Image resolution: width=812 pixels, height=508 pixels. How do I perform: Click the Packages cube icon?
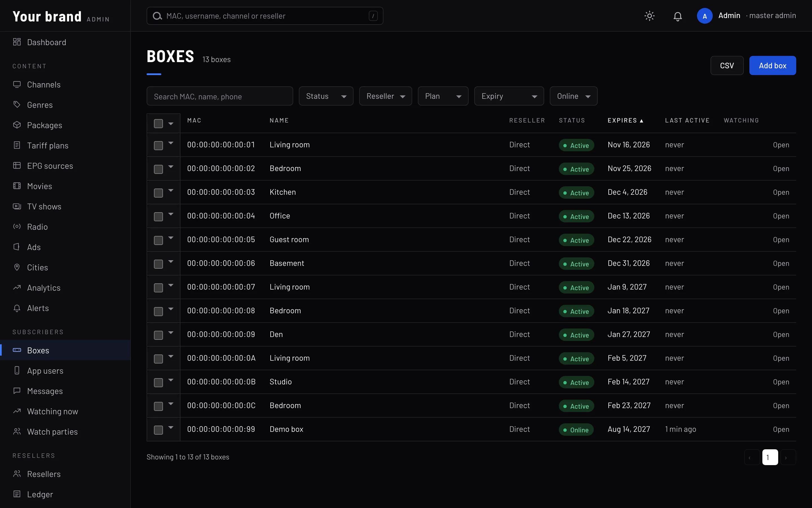[x=17, y=125]
